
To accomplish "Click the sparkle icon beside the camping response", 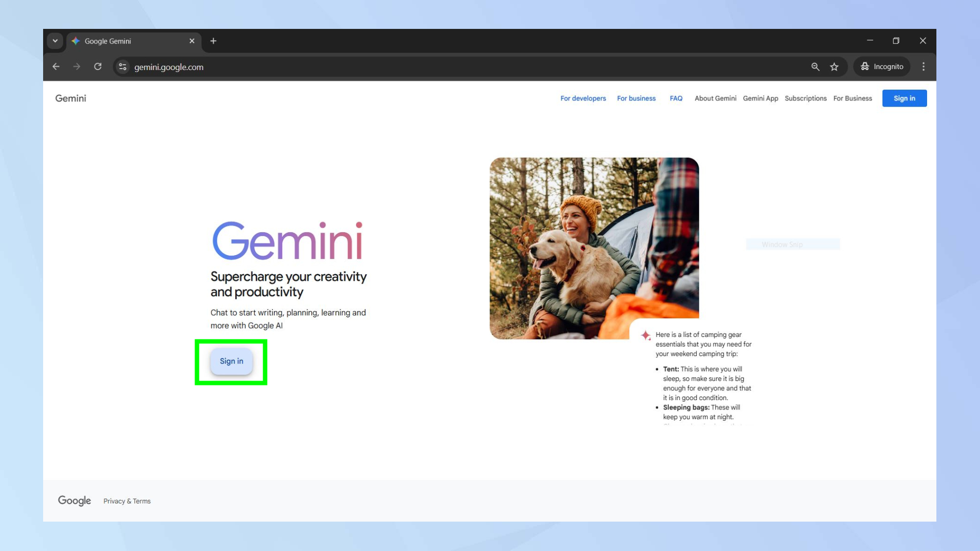I will tap(646, 336).
